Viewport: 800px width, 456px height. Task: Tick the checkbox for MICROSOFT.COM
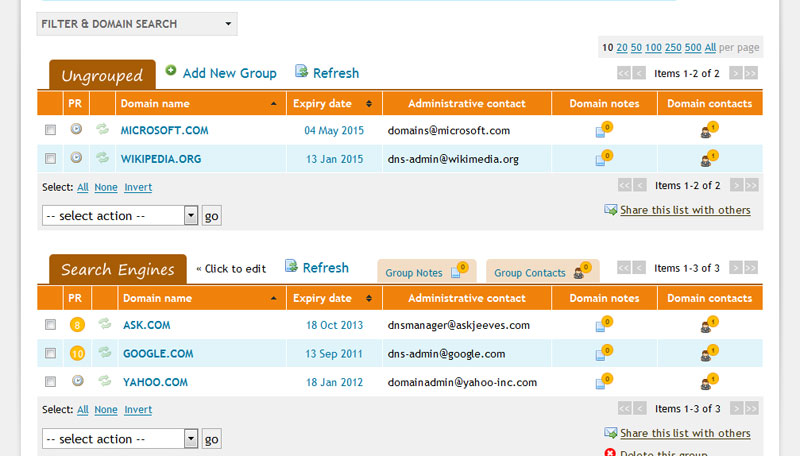pyautogui.click(x=50, y=130)
